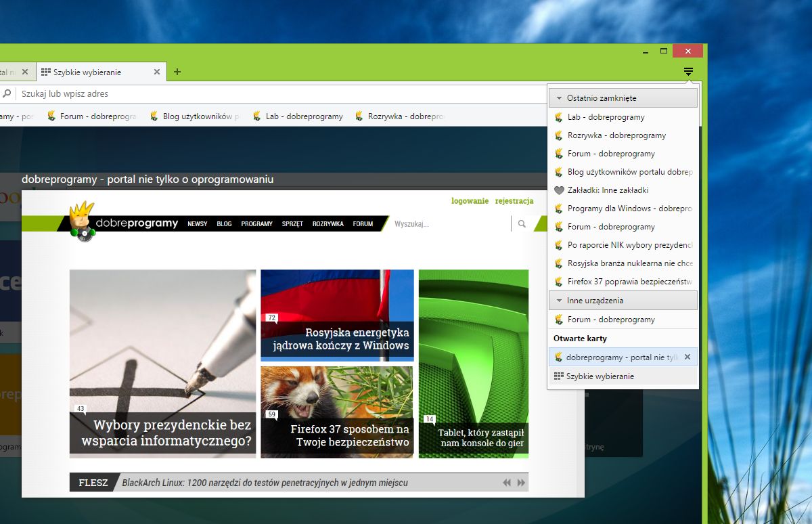812x524 pixels.
Task: Select Szybkie wybieranie in Otwarte karty list
Action: point(623,376)
